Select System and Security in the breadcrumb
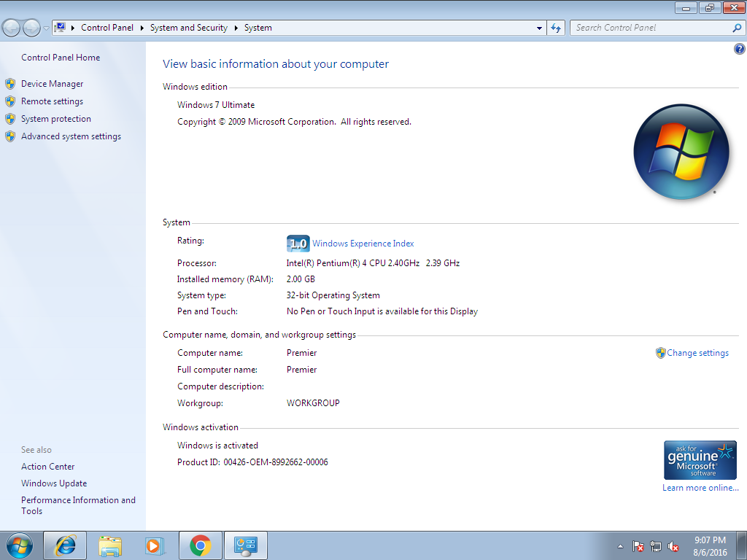The width and height of the screenshot is (747, 560). [x=189, y=28]
